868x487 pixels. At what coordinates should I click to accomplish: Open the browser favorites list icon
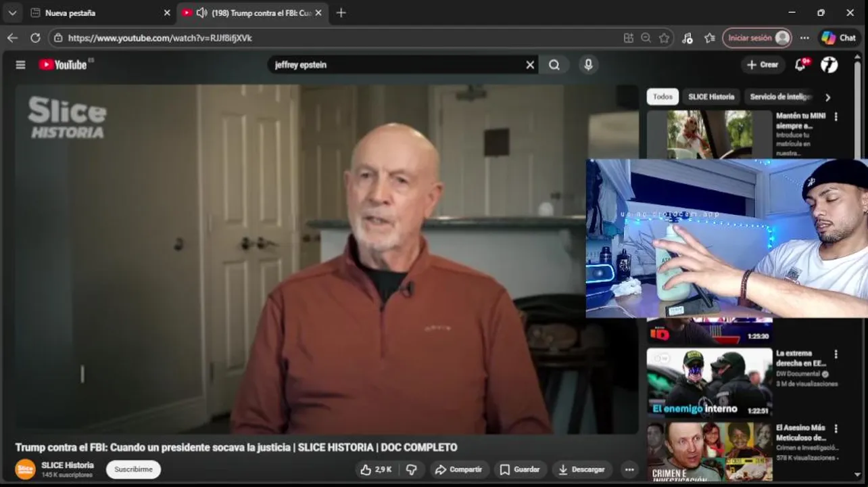point(710,38)
